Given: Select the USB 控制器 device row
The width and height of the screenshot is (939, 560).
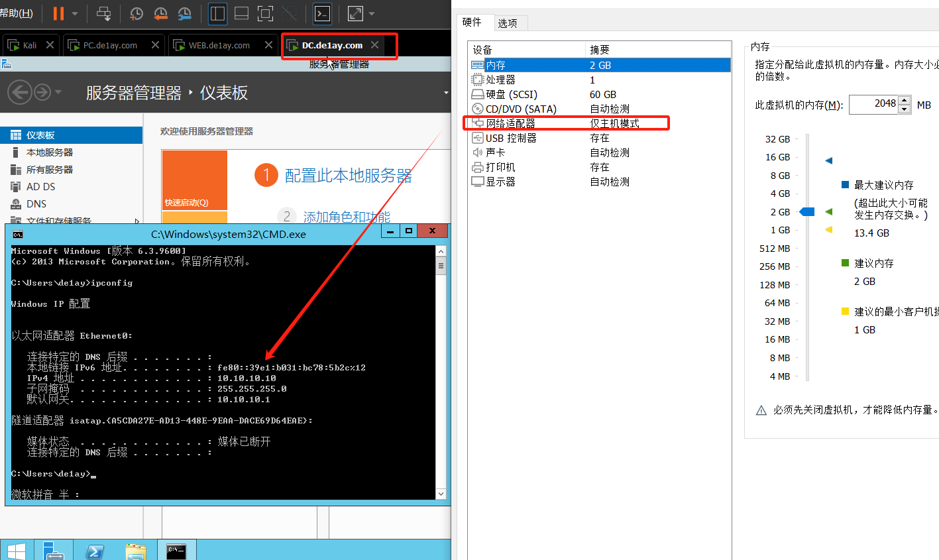Looking at the screenshot, I should click(600, 138).
